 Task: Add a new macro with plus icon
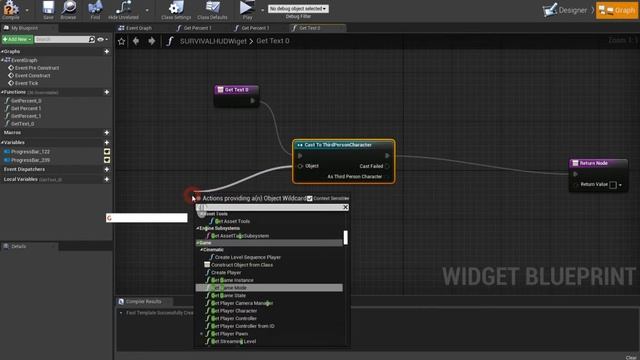107,133
